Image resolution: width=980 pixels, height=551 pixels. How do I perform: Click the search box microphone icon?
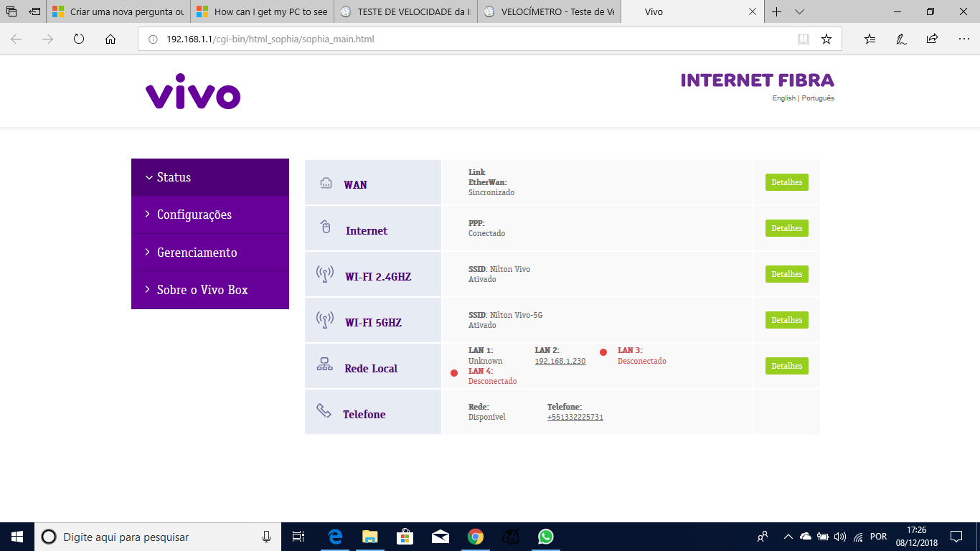(x=266, y=537)
